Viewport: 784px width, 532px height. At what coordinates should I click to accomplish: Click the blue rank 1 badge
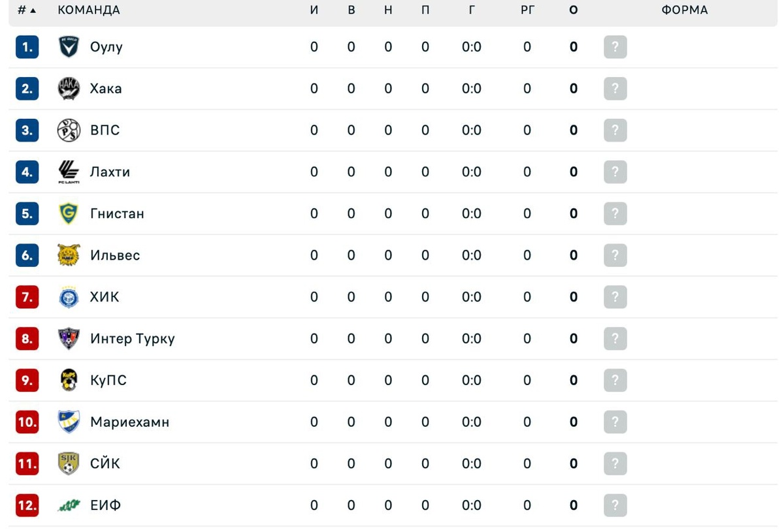pos(27,47)
